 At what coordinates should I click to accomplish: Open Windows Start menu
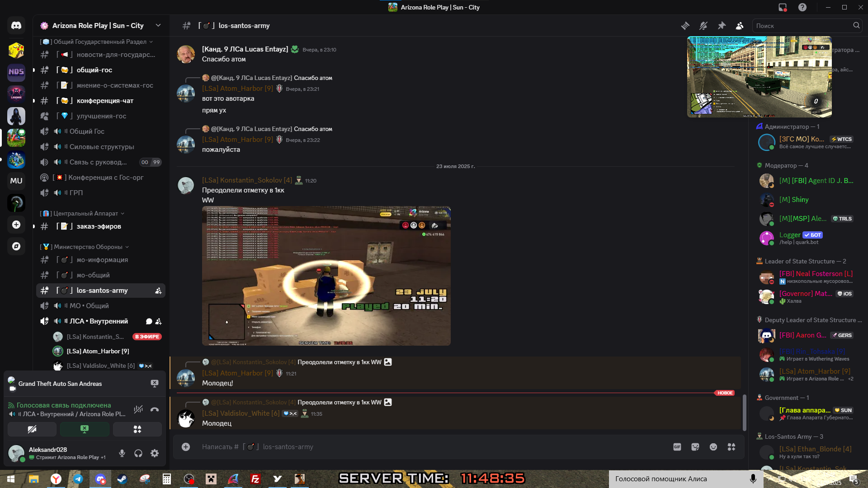[11, 479]
